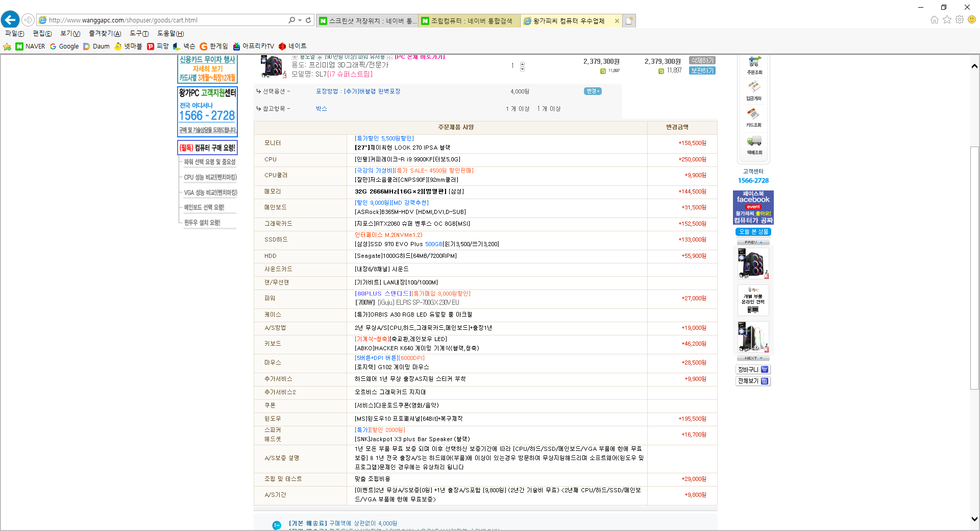This screenshot has height=531, width=980.
Task: Open the white PC case product thumbnail
Action: [753, 337]
